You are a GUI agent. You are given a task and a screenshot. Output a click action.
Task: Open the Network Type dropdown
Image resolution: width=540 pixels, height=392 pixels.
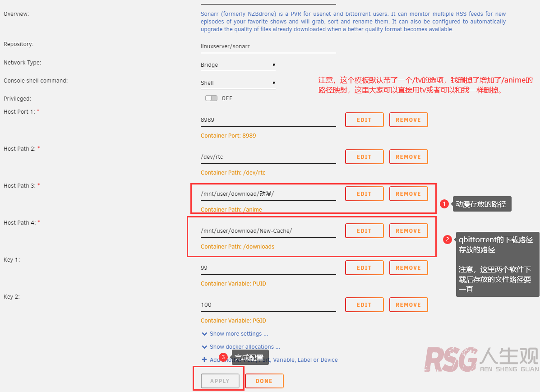click(x=238, y=65)
